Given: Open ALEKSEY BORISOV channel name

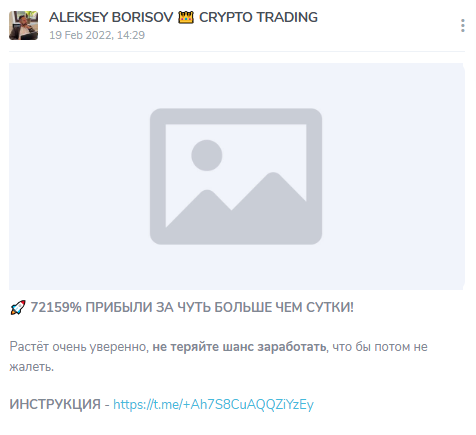Looking at the screenshot, I should [111, 17].
